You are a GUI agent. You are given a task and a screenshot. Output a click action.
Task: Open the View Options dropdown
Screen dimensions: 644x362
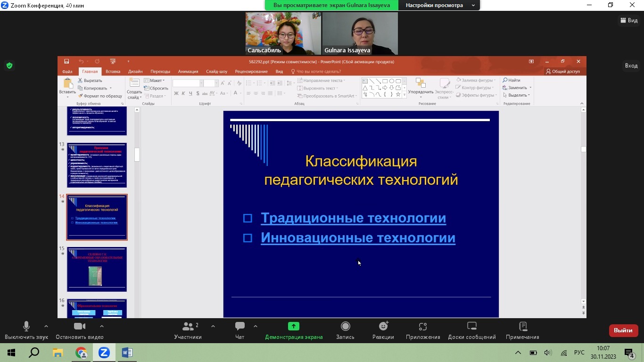click(x=440, y=5)
